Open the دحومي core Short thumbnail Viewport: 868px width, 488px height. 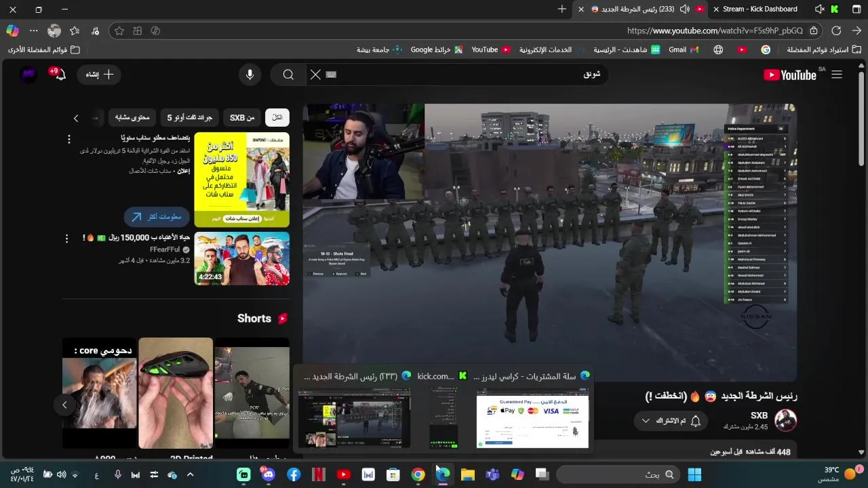pyautogui.click(x=99, y=393)
